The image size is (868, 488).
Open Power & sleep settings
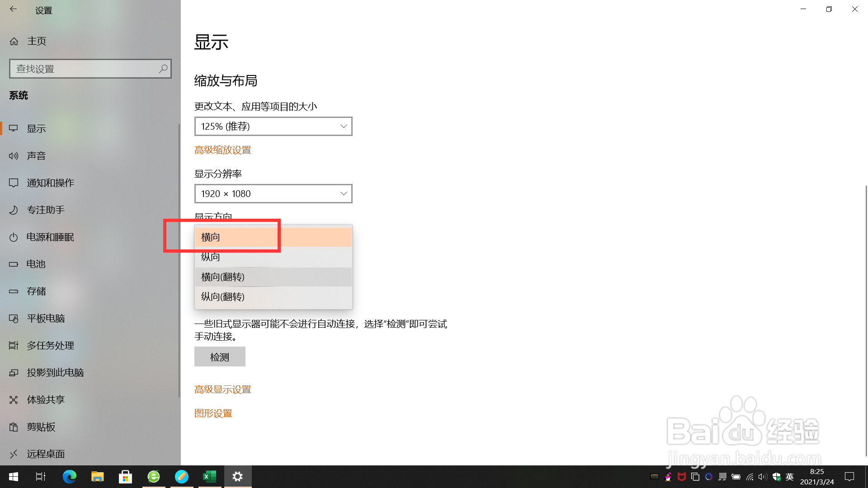click(x=51, y=237)
